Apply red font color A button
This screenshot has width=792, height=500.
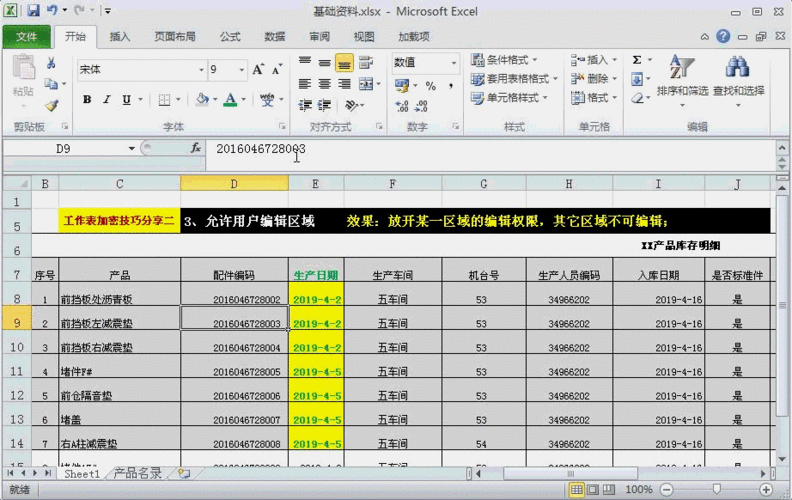coord(230,99)
